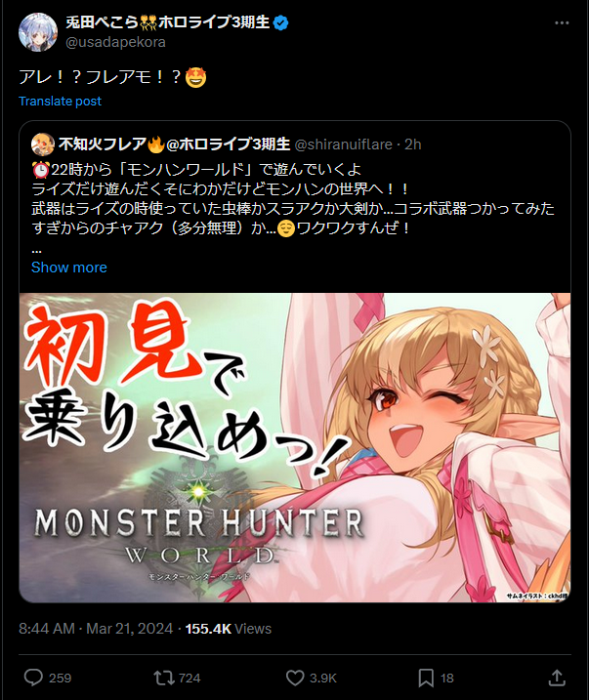
Task: Open the @usadapekora handle
Action: (115, 42)
